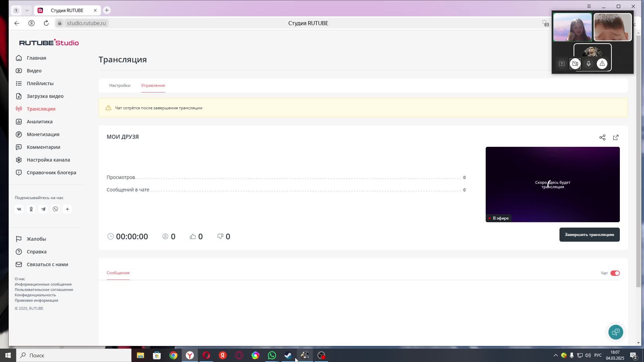Click the warning icon in call overlay
The image size is (644, 362).
point(602,64)
